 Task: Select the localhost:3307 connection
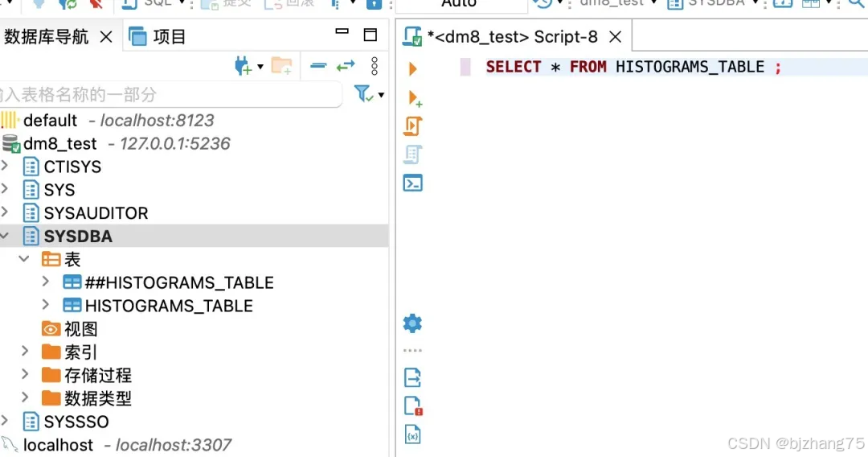click(117, 445)
